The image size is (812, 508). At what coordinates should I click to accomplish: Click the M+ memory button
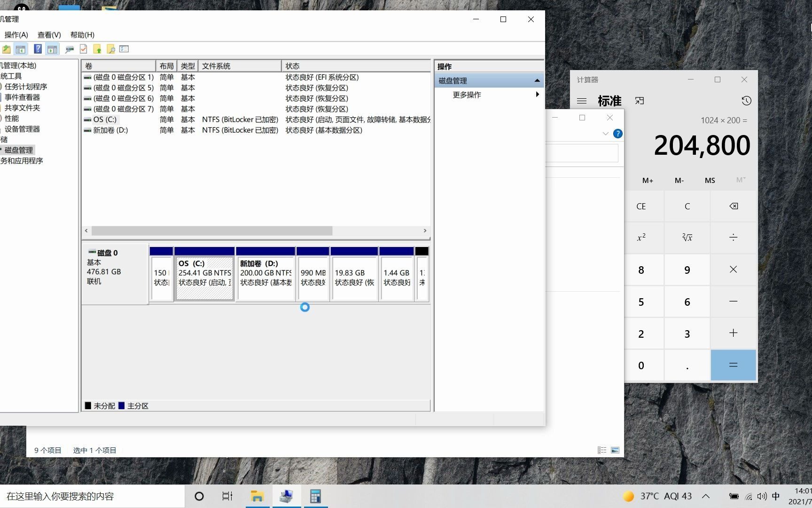pyautogui.click(x=648, y=180)
